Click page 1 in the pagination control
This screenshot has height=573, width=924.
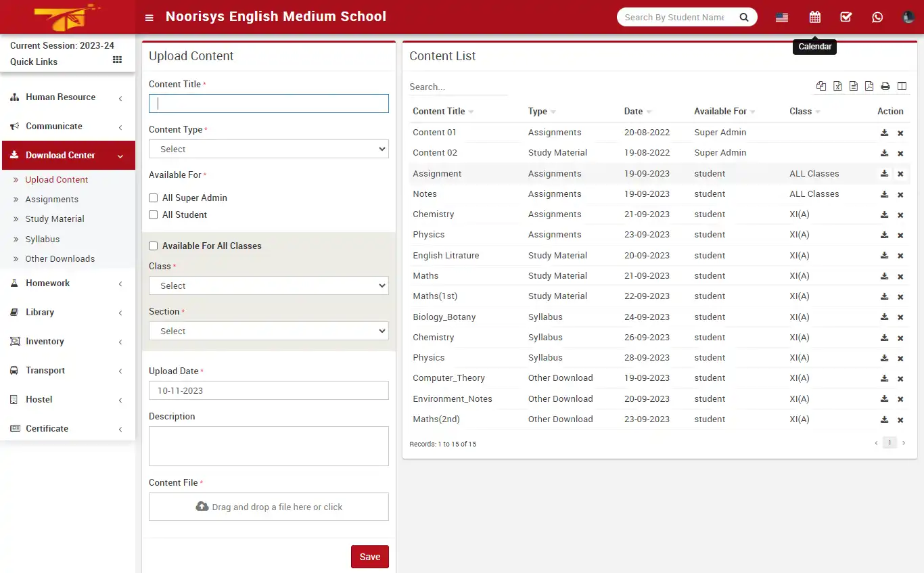[x=890, y=442]
